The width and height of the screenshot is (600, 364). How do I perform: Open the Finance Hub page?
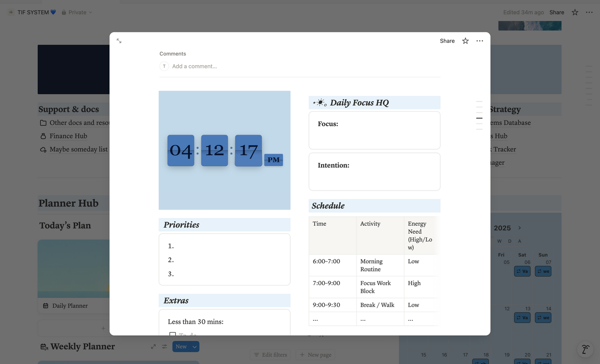[68, 136]
